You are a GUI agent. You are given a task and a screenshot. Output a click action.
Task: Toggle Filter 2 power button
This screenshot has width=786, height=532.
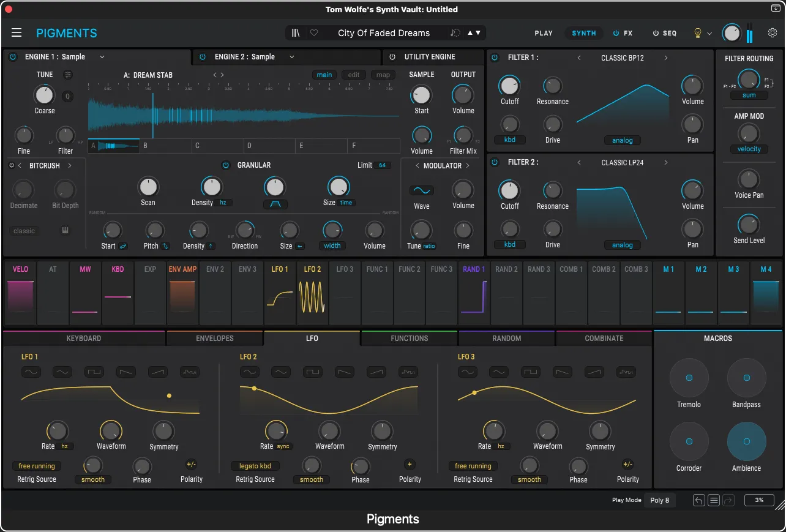tap(495, 162)
